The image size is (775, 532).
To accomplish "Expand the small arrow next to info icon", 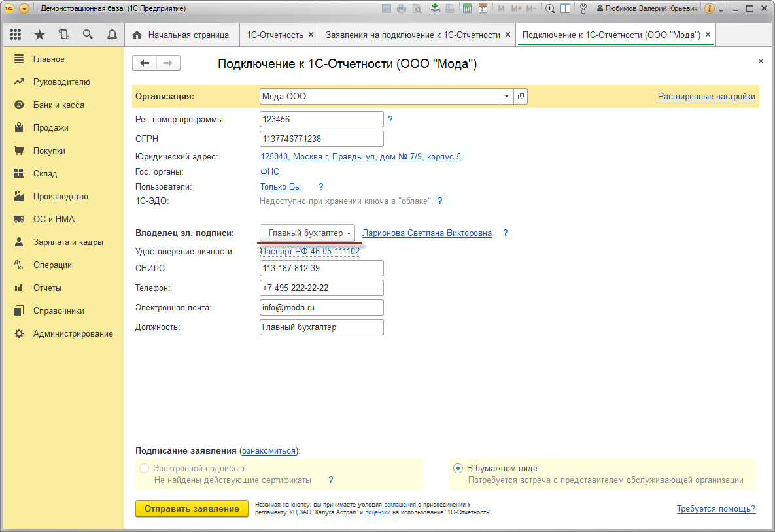I will pyautogui.click(x=721, y=9).
